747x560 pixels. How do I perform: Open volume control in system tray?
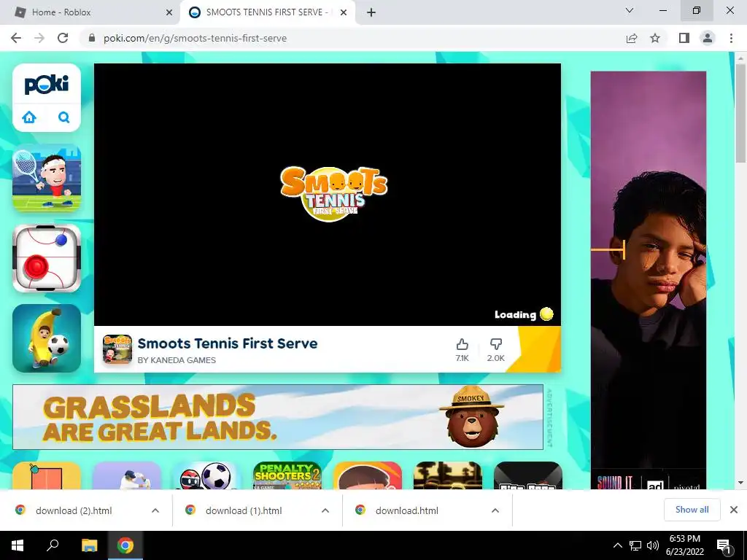(x=653, y=545)
